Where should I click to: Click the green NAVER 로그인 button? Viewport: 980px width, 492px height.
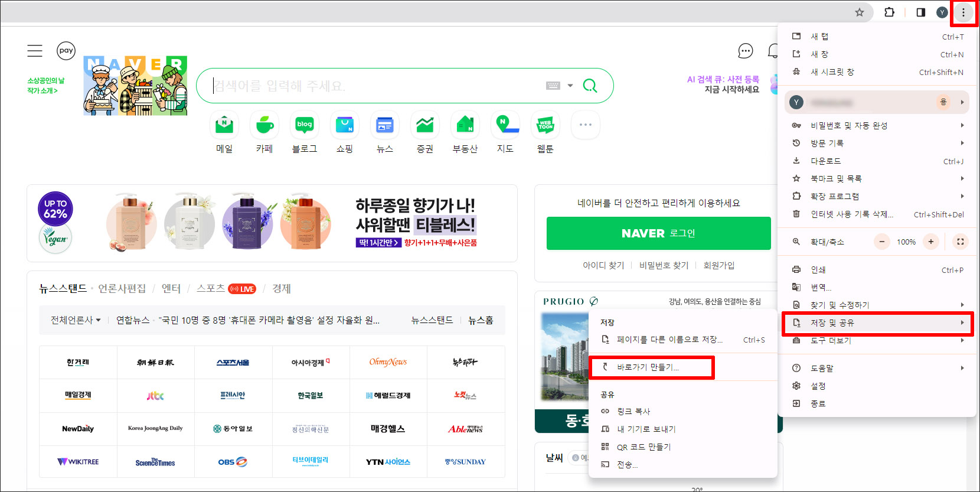658,233
